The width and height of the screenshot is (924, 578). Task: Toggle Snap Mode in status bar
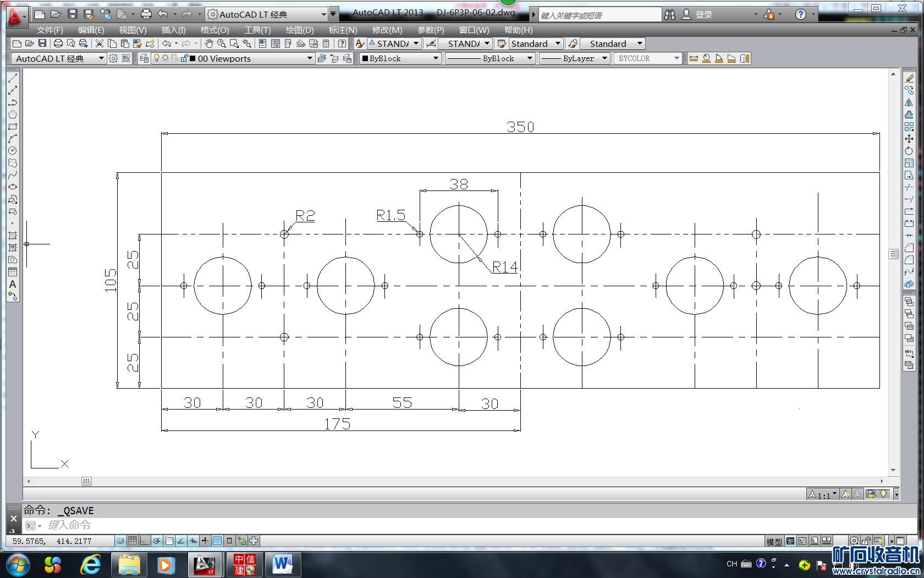tap(120, 541)
